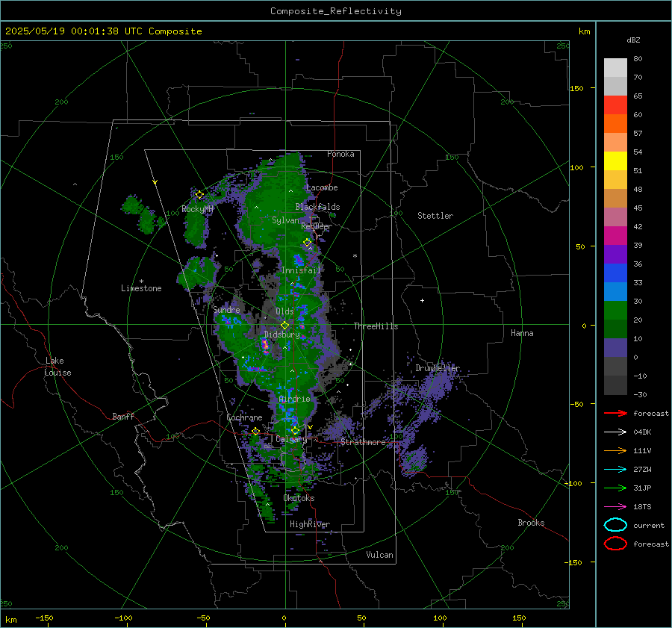
Task: Click the Hanna city label
Action: [522, 333]
